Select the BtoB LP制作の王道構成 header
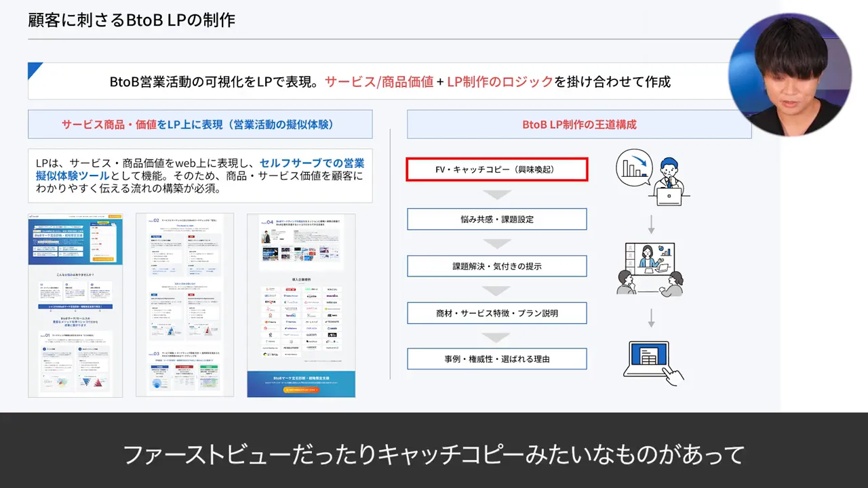This screenshot has height=488, width=868. [578, 124]
